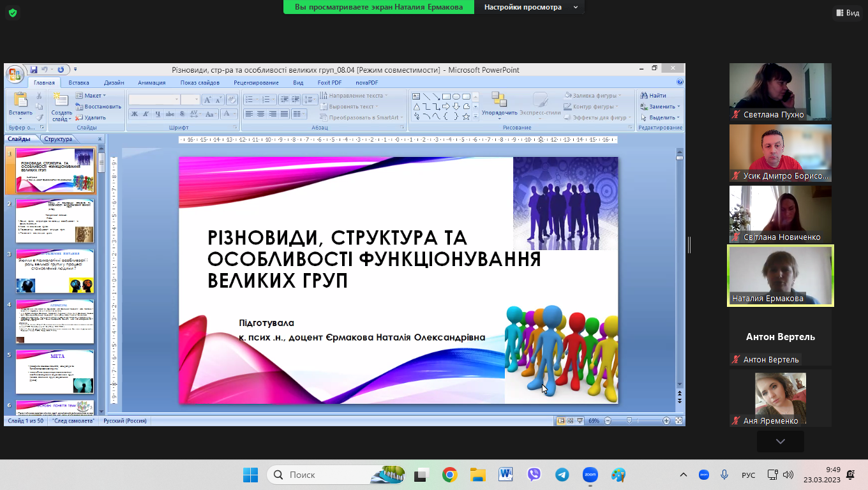Click the Cut scissors icon
The image size is (868, 490).
coord(39,96)
